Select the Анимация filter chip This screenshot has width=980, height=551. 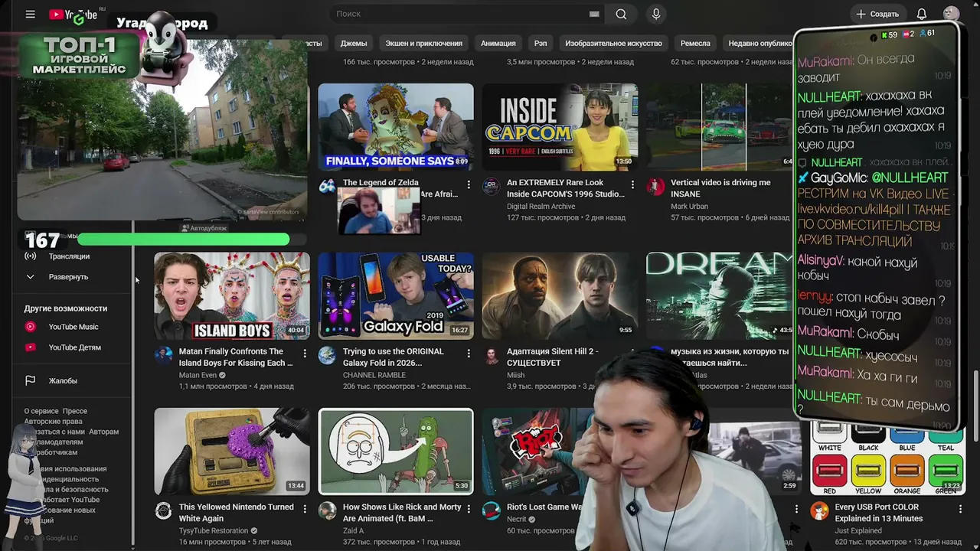pos(498,43)
